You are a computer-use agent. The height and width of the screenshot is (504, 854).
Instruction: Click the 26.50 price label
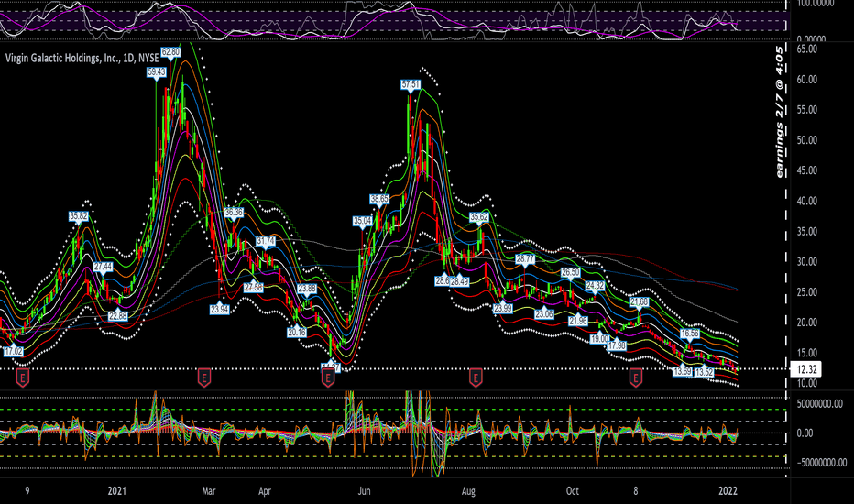click(570, 272)
